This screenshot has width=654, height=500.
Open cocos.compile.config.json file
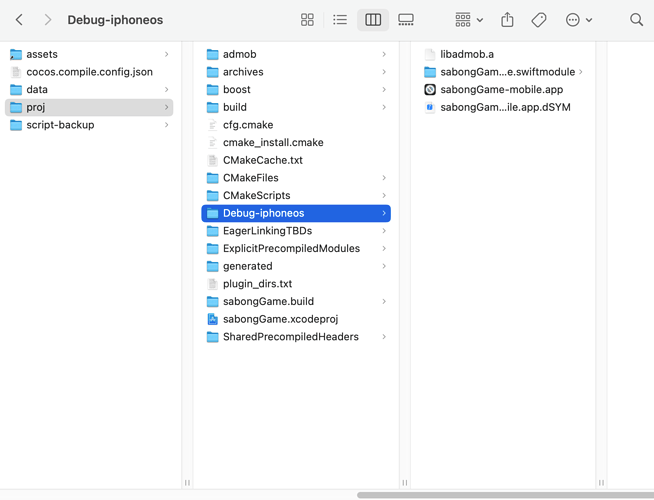pos(89,72)
